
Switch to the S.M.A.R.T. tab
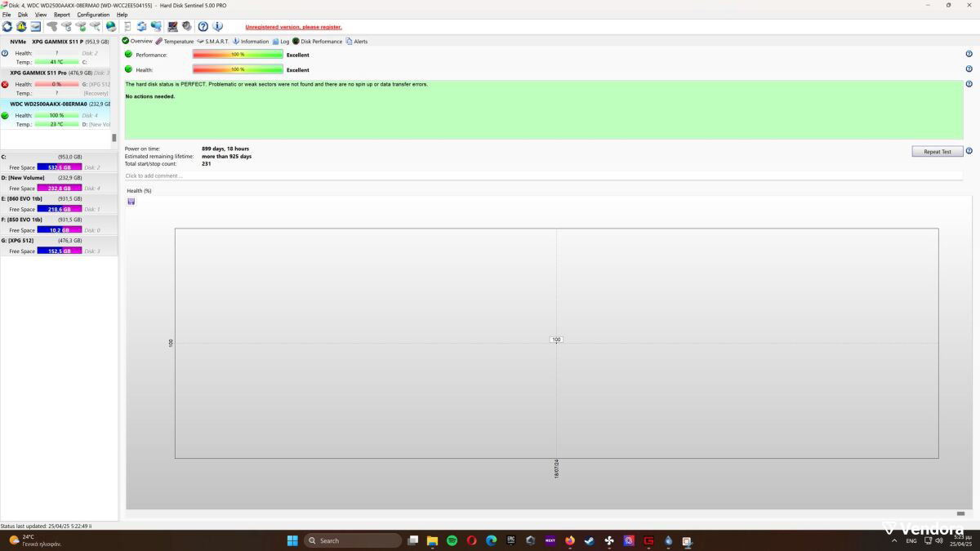[213, 41]
